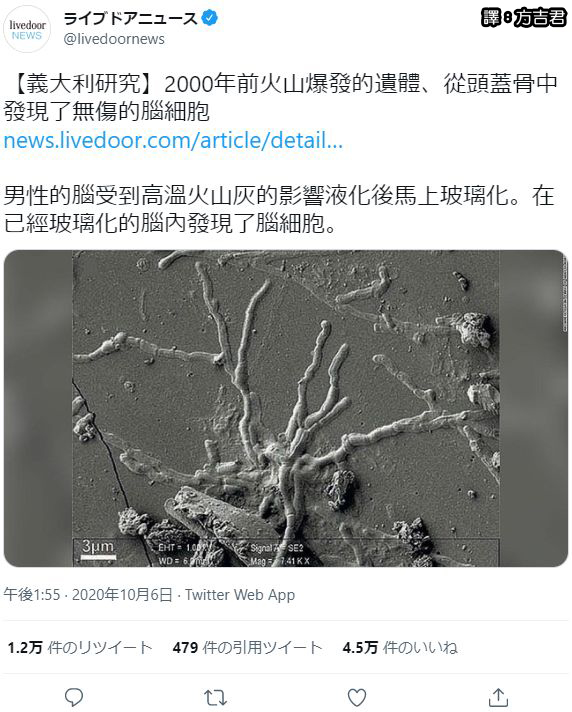View the 1.2万 retweets list

(79, 647)
